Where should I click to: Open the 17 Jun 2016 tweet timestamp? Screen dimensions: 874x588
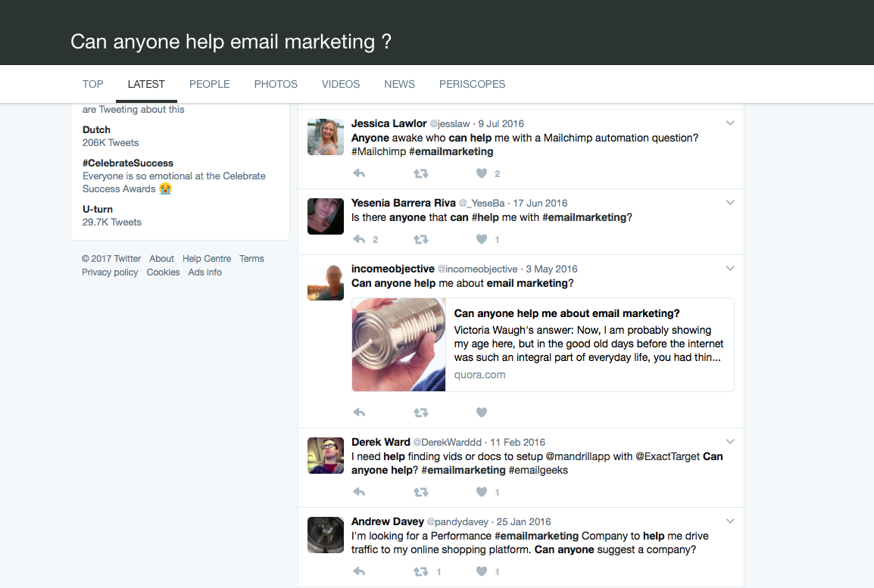(x=540, y=204)
